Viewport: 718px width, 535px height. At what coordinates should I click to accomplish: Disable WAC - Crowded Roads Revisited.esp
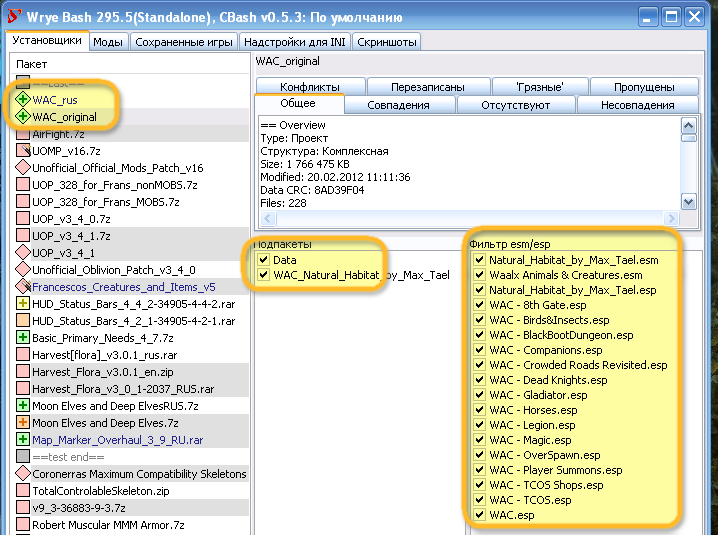coord(479,365)
